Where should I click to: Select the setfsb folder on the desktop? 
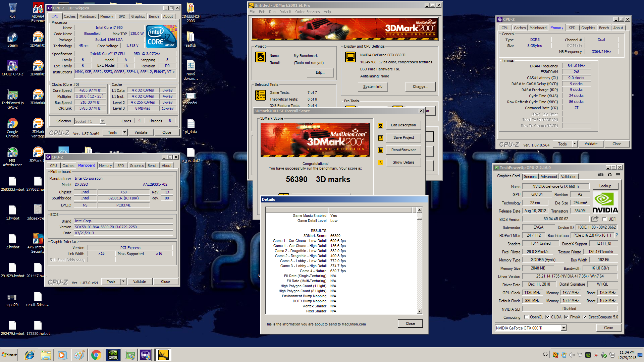[191, 40]
